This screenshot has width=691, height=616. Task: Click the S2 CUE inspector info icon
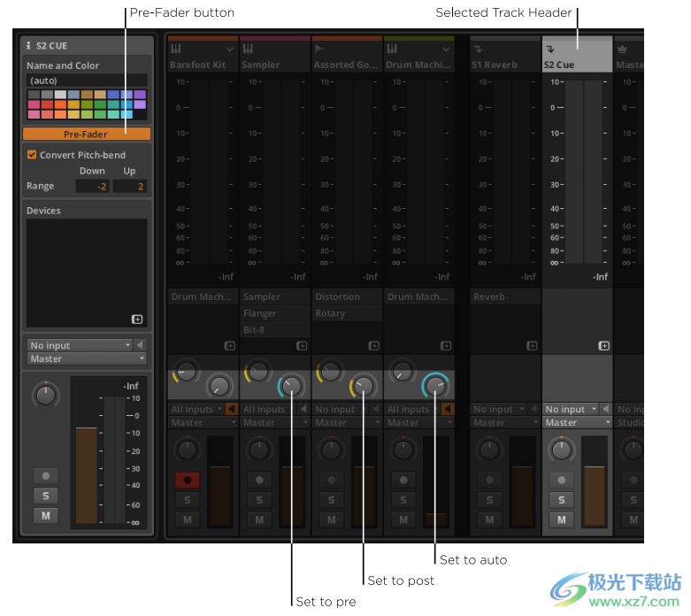point(28,45)
